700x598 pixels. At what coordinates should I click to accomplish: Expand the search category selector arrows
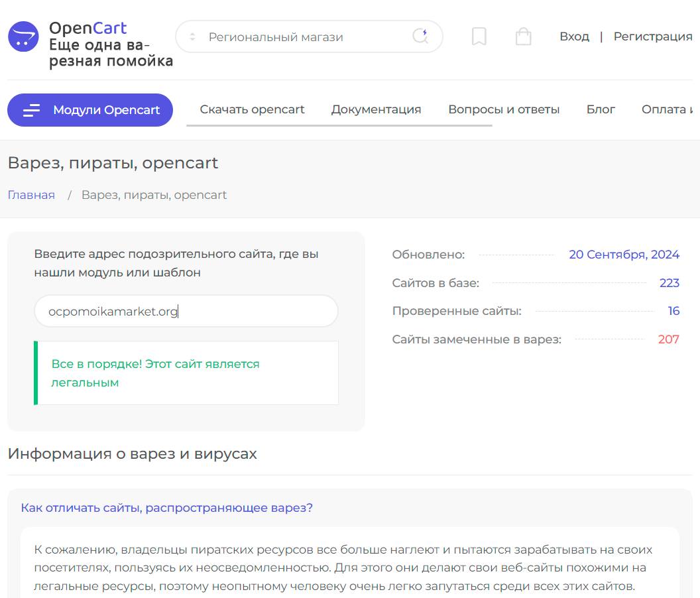(192, 36)
